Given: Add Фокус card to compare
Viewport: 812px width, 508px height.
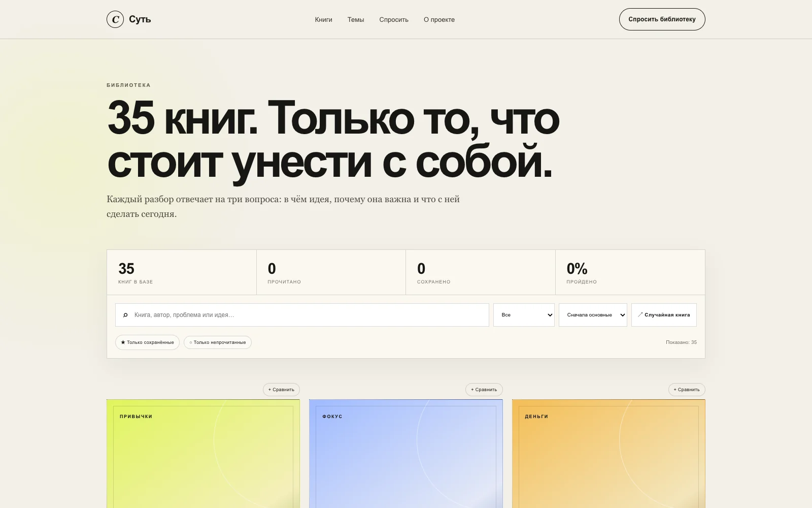Looking at the screenshot, I should point(484,390).
